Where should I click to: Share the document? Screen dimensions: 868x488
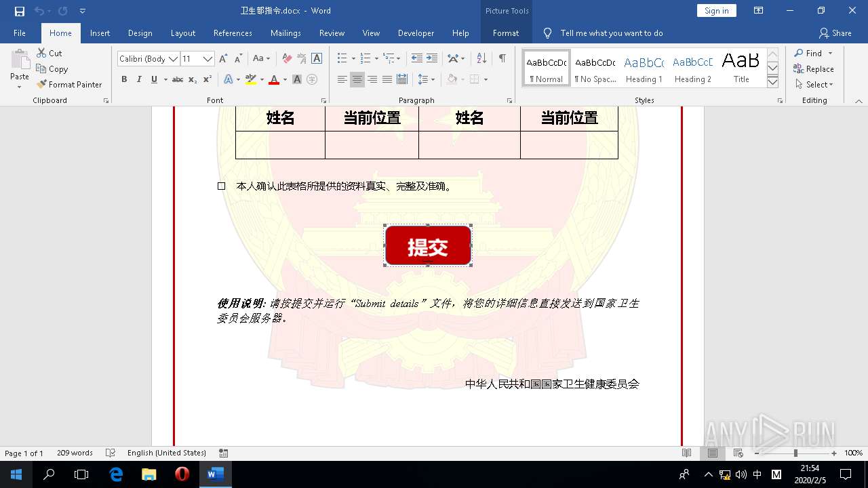point(835,33)
